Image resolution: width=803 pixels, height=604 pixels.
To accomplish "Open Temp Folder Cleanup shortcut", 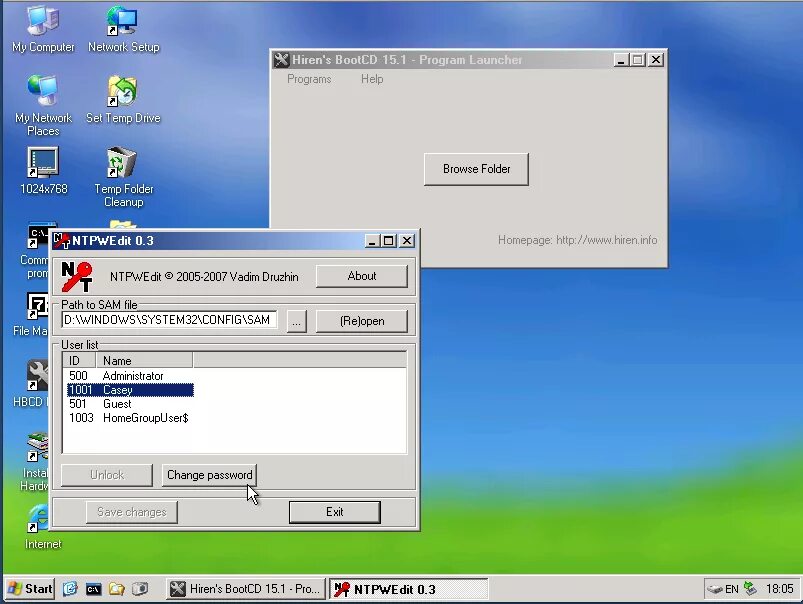I will coord(123,177).
